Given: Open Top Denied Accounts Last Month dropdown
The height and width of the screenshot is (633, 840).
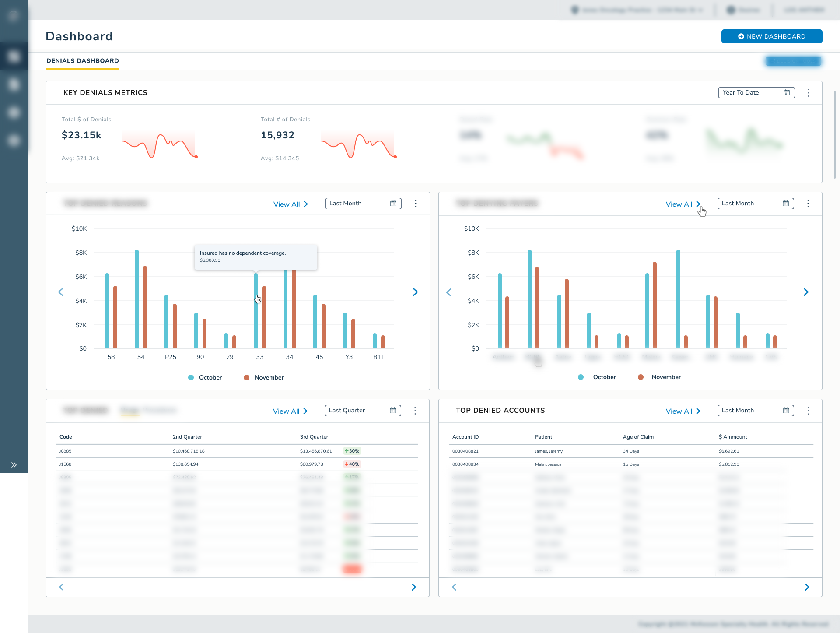Looking at the screenshot, I should (x=756, y=411).
